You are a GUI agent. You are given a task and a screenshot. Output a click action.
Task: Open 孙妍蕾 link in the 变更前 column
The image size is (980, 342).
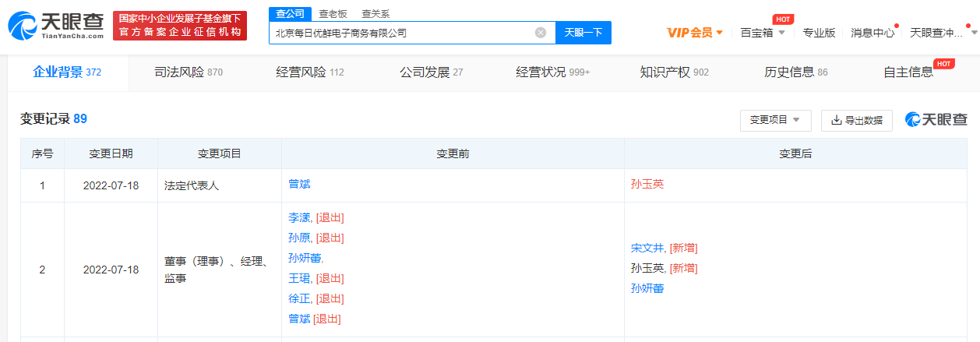coord(305,258)
